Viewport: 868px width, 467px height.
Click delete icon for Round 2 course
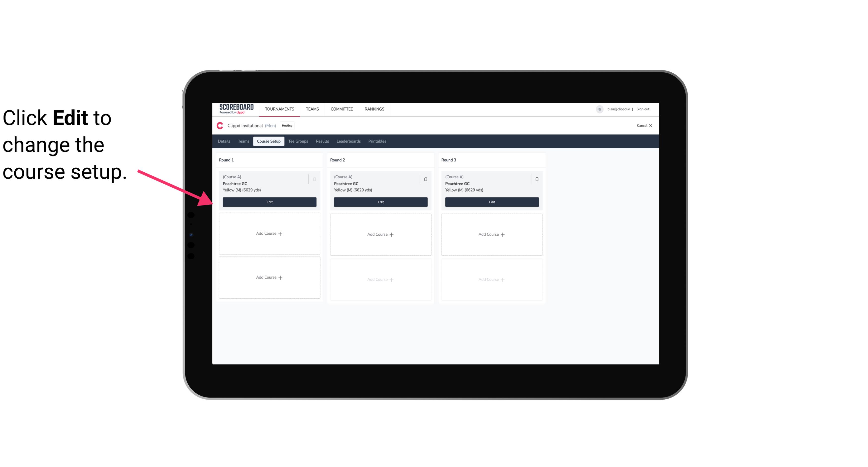pos(425,179)
